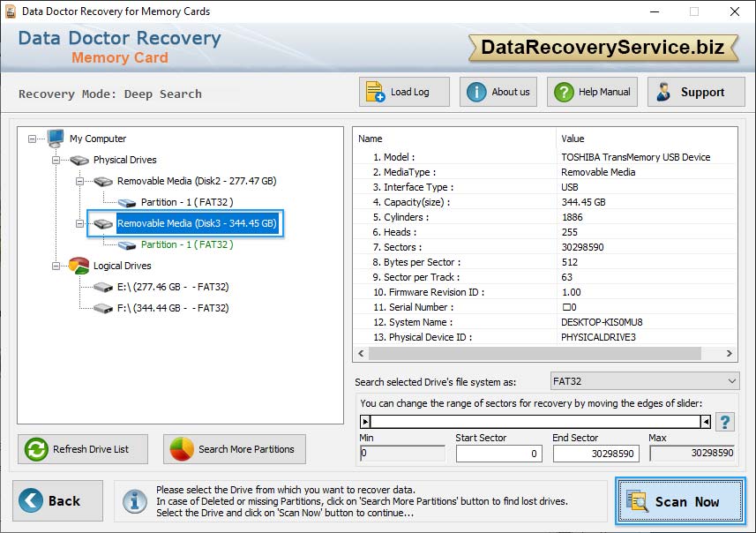Click the E:\ logical drive icon
The image size is (756, 533).
pos(103,287)
